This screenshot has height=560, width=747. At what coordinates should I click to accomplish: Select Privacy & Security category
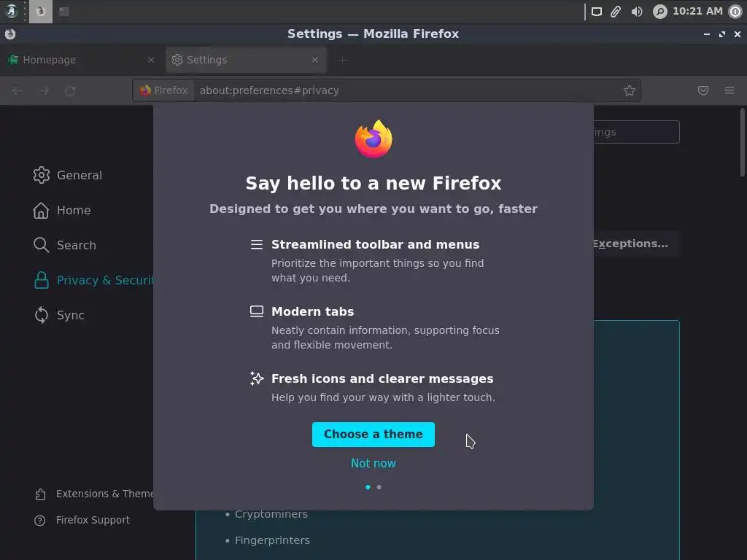click(x=93, y=280)
